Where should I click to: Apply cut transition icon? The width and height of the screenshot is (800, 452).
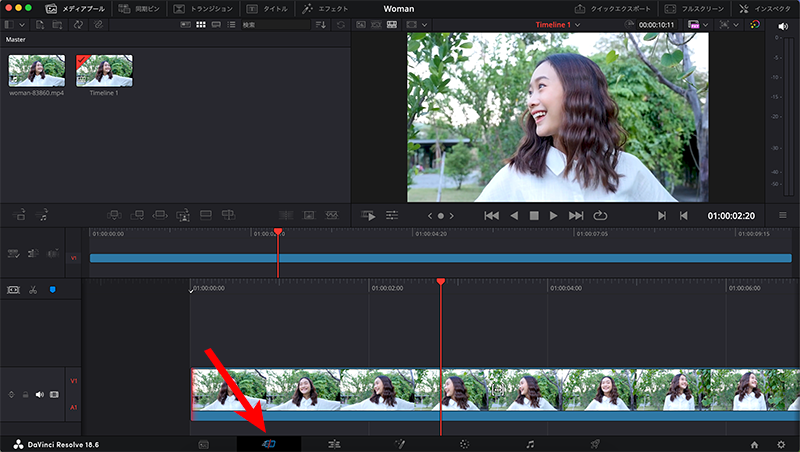(x=286, y=215)
